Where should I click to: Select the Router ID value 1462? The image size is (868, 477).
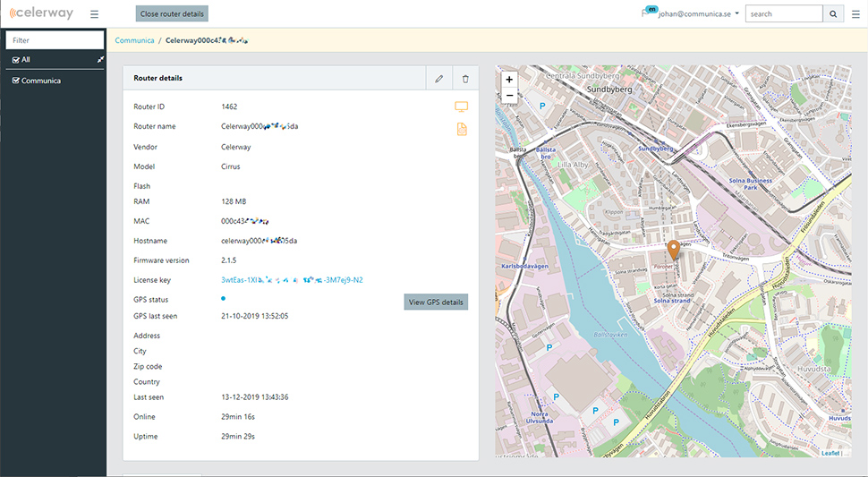pos(229,106)
